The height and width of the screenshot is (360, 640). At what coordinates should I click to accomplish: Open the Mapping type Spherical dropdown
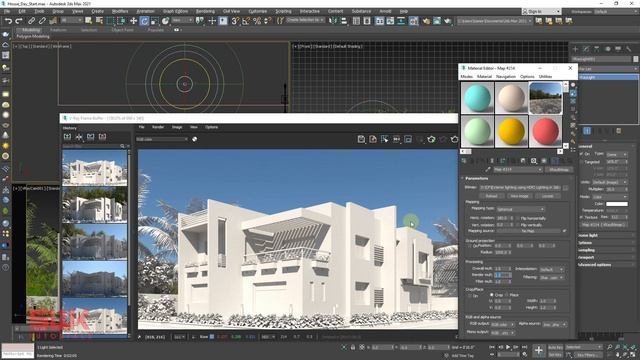click(x=520, y=209)
